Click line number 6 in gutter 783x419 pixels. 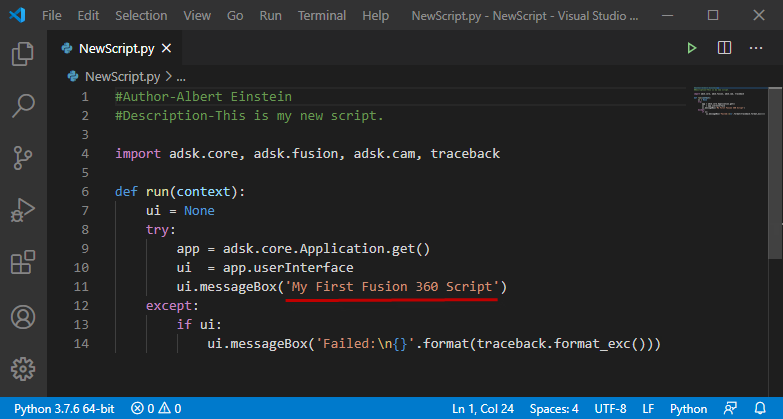point(85,192)
